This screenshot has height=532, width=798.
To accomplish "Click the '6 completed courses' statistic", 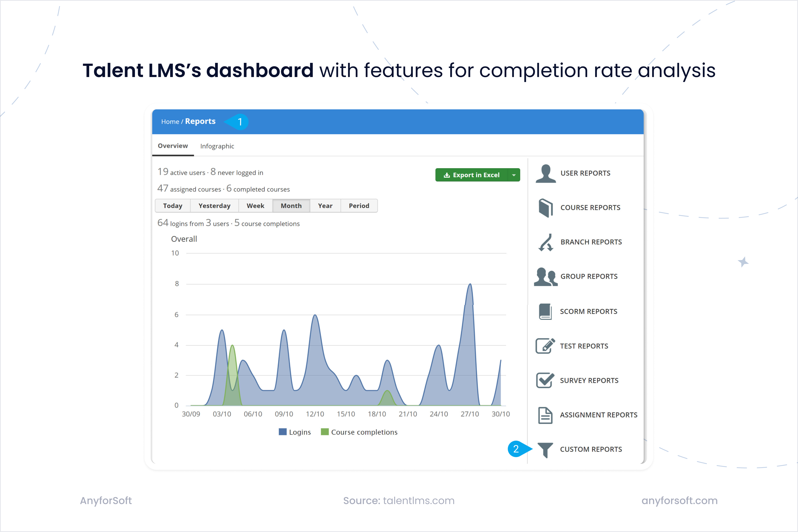I will click(258, 189).
